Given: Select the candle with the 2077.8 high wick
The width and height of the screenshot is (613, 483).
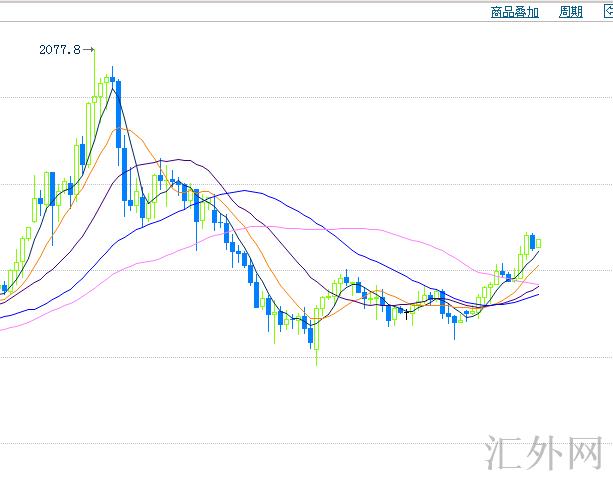Looking at the screenshot, I should pos(94,90).
